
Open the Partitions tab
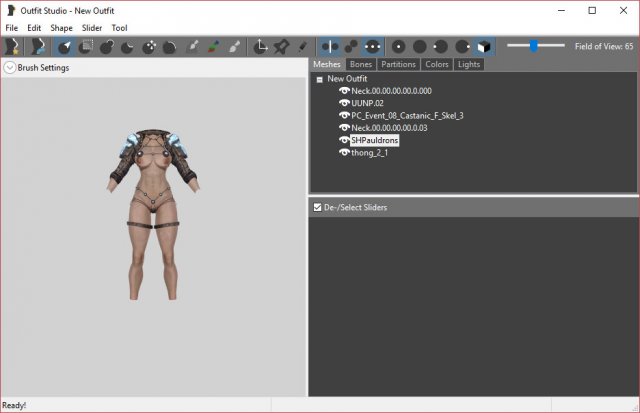398,64
